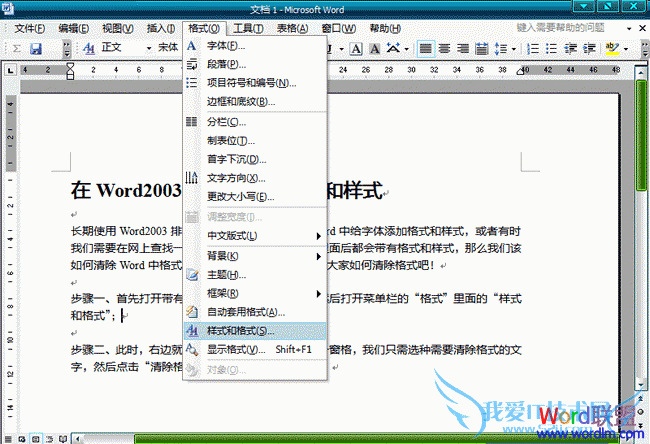The image size is (650, 444).
Task: Click the green vertical scrollbar thumb
Action: tap(641, 135)
